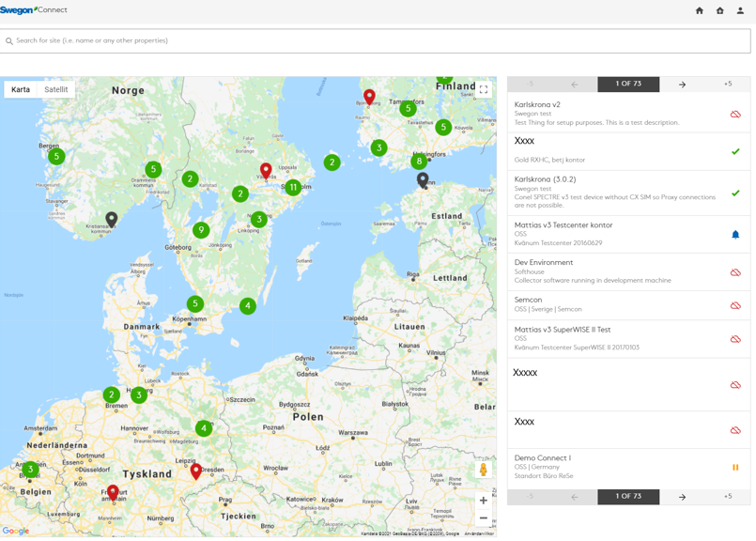This screenshot has height=541, width=756.
Task: Open the cluster of 2 near Karlstad
Action: [190, 179]
